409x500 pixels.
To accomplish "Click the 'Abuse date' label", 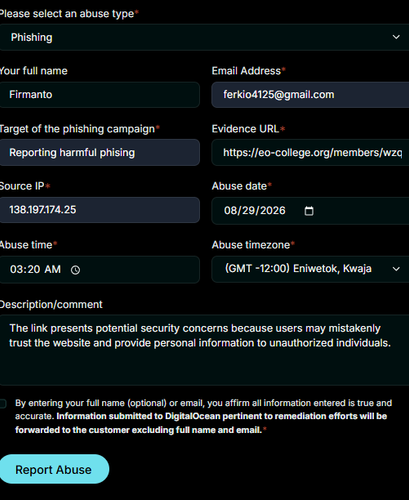I will (x=241, y=186).
